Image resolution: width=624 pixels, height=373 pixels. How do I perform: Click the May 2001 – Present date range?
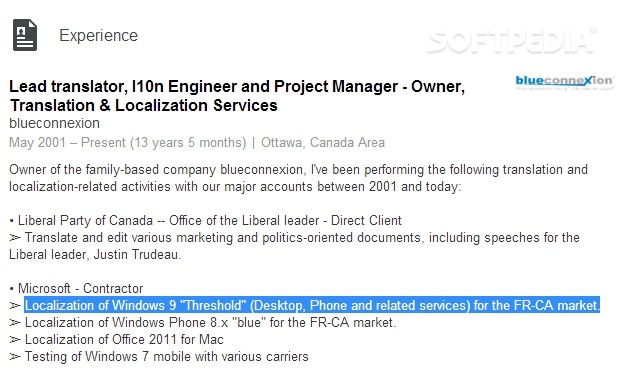(x=128, y=143)
